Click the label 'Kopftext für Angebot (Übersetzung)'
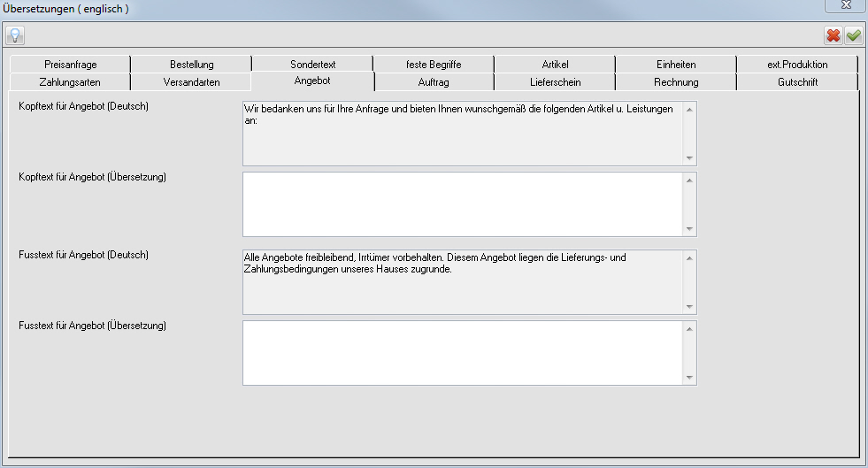The width and height of the screenshot is (868, 468). point(92,177)
